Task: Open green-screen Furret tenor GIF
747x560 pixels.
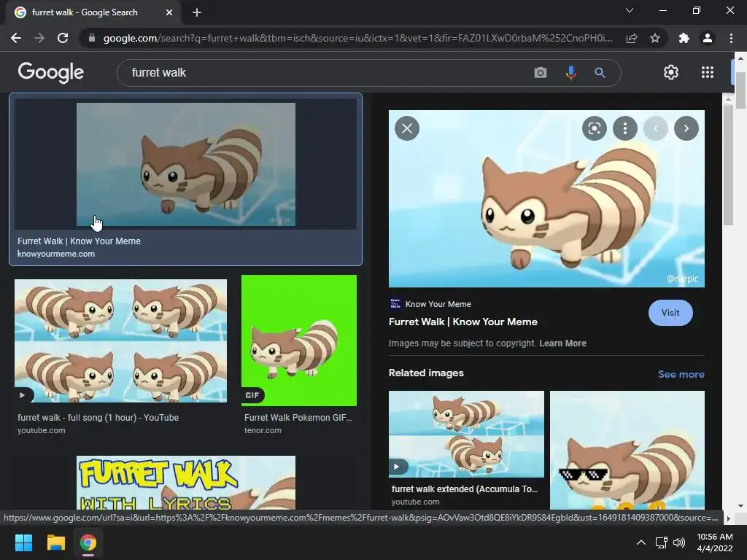Action: [298, 341]
